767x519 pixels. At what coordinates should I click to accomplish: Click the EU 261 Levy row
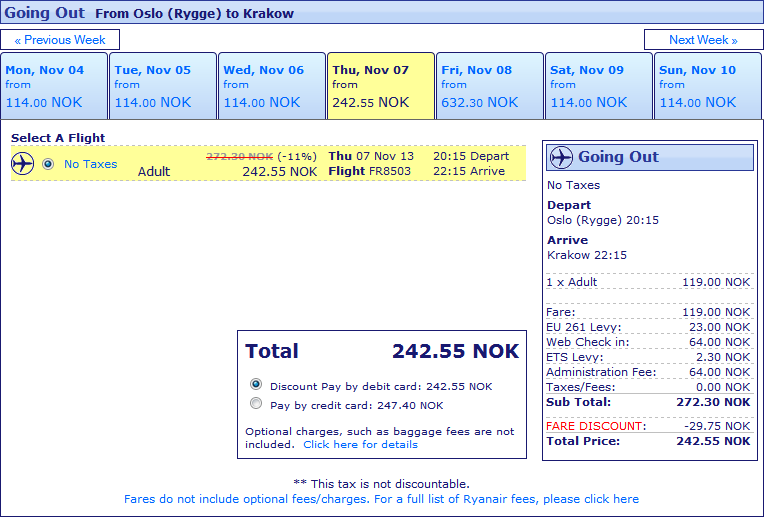(648, 327)
